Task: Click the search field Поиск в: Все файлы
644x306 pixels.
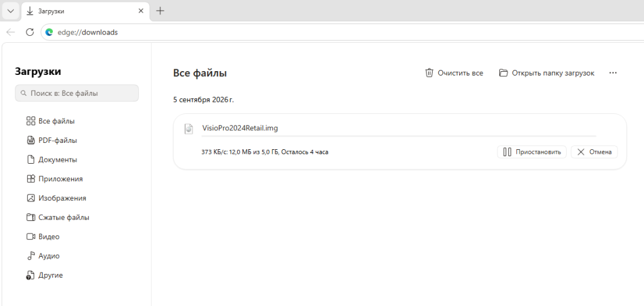Action: [77, 93]
